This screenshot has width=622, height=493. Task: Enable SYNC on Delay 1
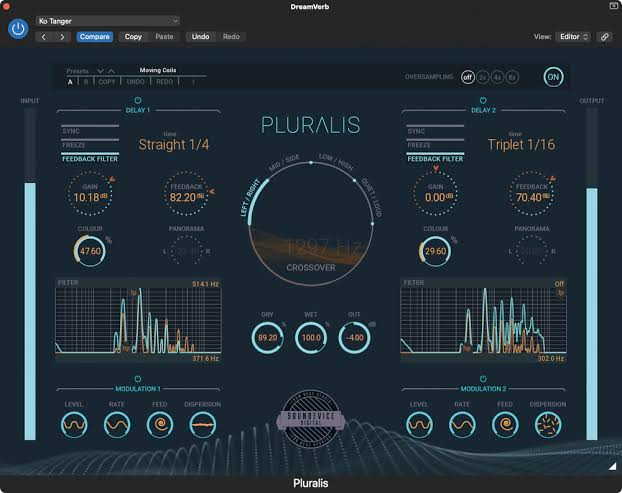pos(90,130)
